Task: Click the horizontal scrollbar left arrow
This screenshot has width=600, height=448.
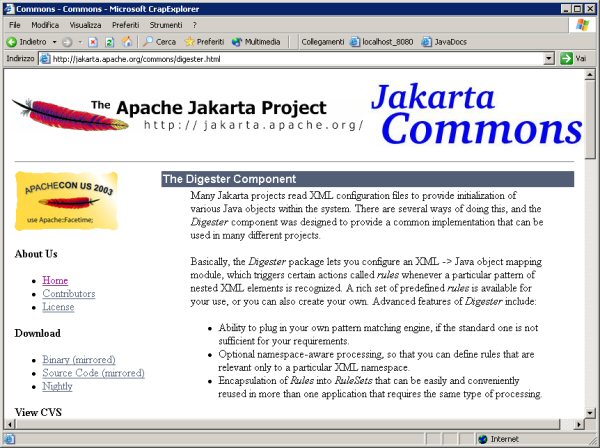Action: [10, 424]
